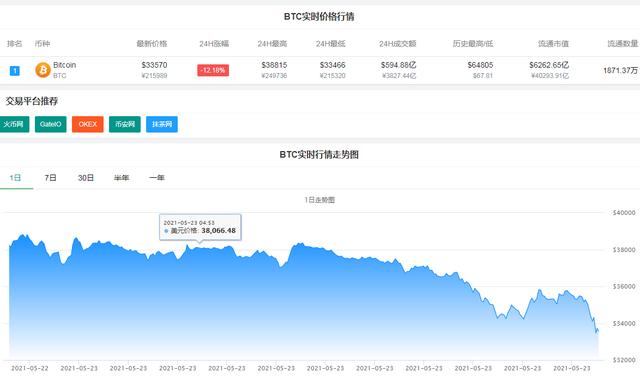Click the orange Bitcoin logo icon

point(43,70)
